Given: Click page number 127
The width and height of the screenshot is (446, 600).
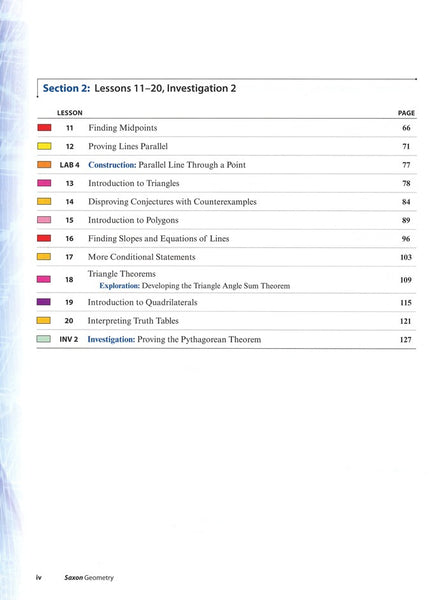Looking at the screenshot, I should [x=405, y=339].
